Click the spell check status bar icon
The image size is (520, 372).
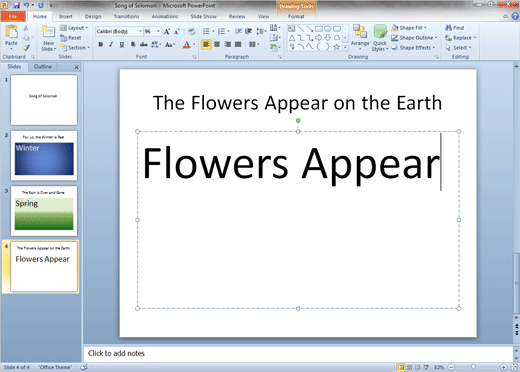(x=84, y=367)
